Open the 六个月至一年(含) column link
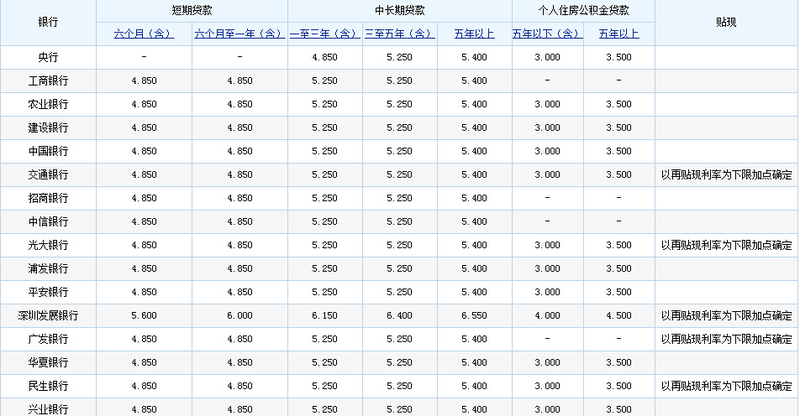Screen dimensions: 800x416 coord(240,34)
